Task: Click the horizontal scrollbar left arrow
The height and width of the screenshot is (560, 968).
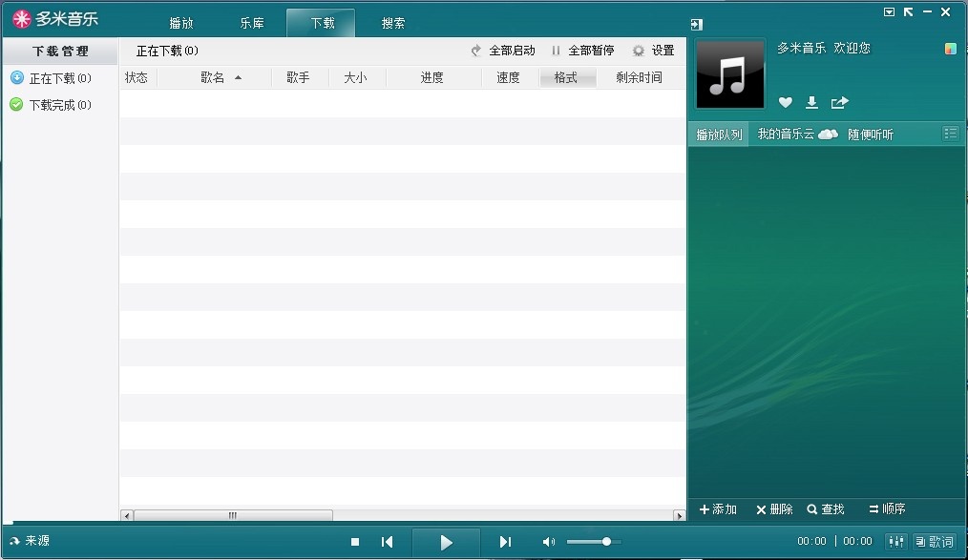Action: [x=127, y=515]
